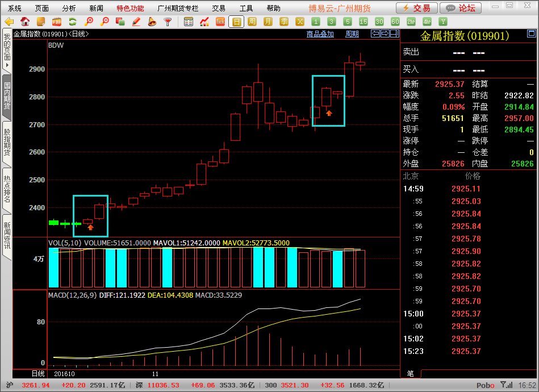Open the Tick chart view
Viewport: 539px width, 392px height.
click(220, 22)
